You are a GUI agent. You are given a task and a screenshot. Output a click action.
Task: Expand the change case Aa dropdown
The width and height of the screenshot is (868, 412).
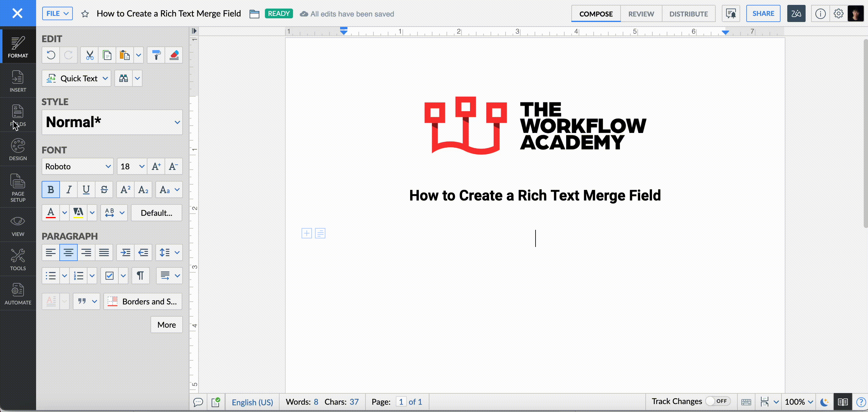(177, 190)
